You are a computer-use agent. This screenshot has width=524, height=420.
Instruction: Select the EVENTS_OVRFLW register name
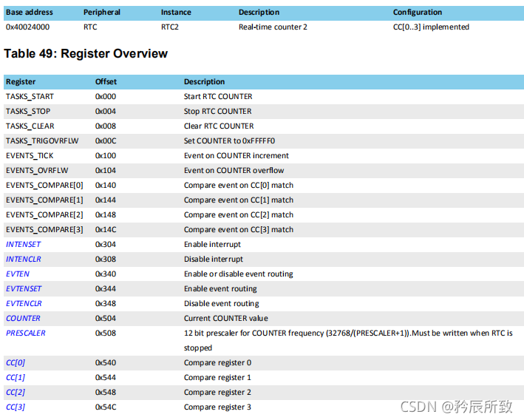coord(37,171)
